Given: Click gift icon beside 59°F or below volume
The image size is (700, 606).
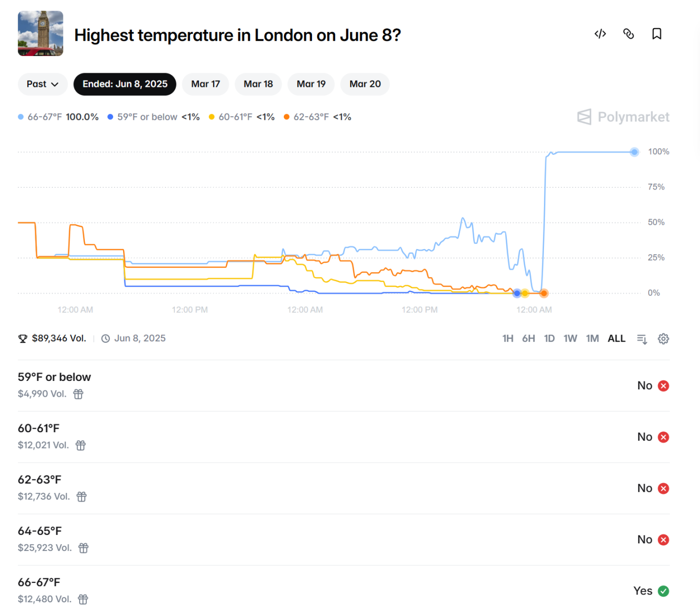Looking at the screenshot, I should click(78, 394).
